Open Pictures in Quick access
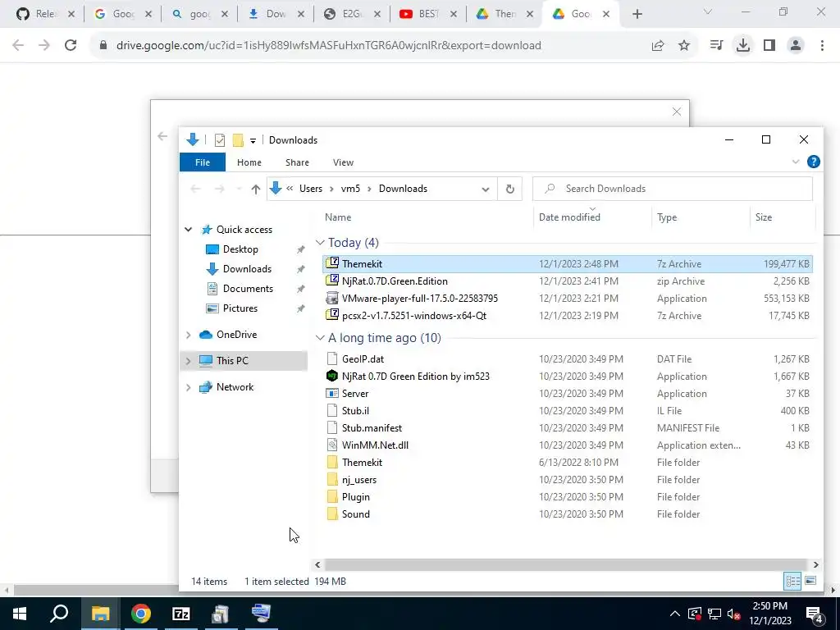840x630 pixels. (240, 308)
